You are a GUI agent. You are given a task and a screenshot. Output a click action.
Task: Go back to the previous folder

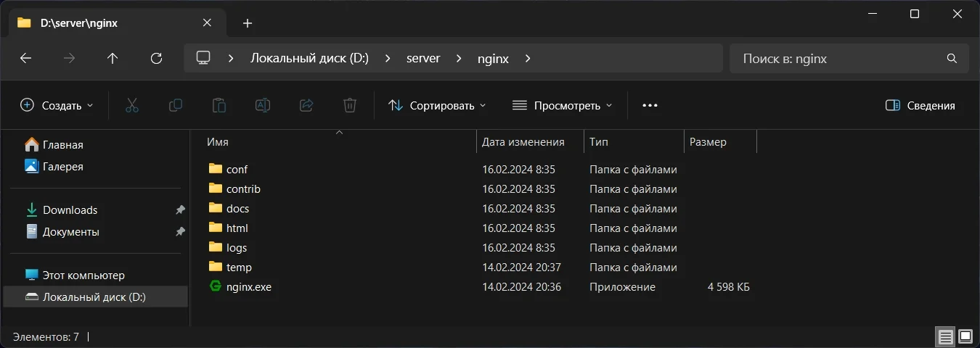(x=25, y=59)
